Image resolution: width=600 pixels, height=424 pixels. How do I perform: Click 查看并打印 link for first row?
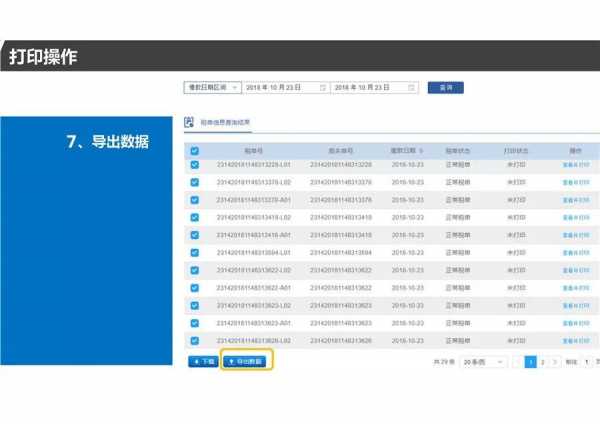(x=575, y=165)
